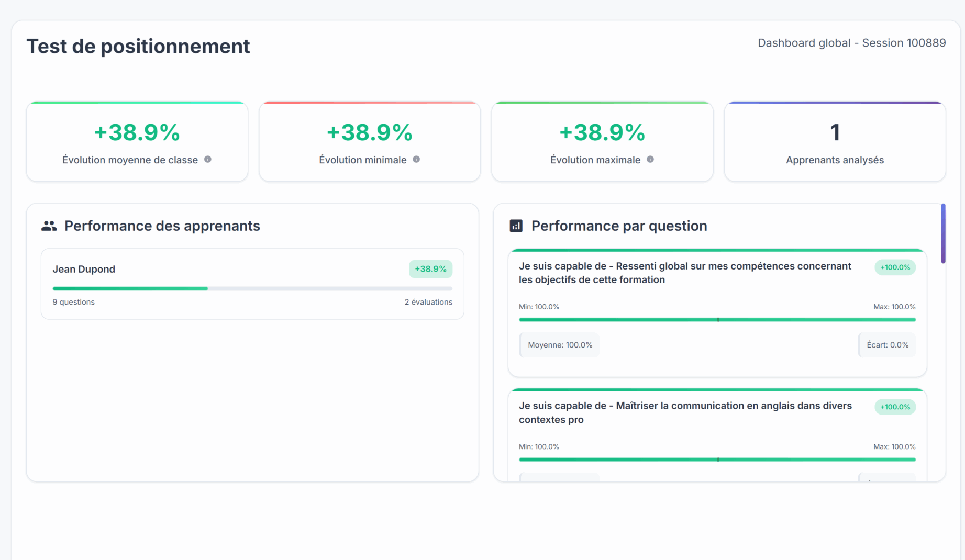Click info icon next to Évolution maximale

[650, 160]
